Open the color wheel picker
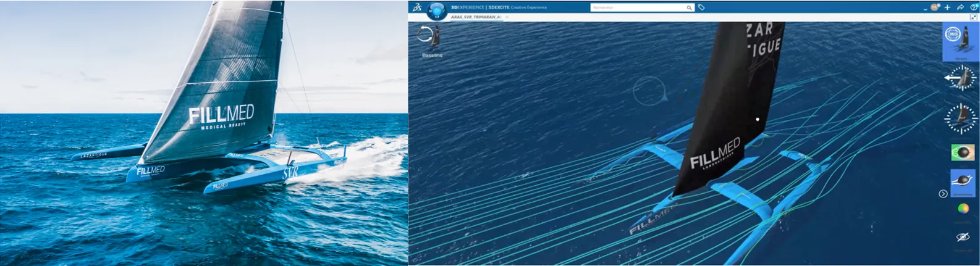The image size is (980, 266). [x=963, y=209]
